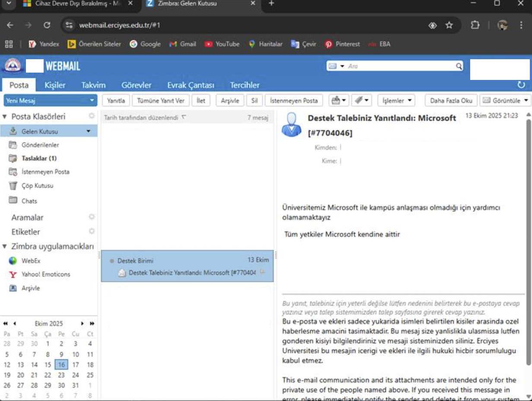Switch to the Evrak Çantası tab

coord(191,85)
